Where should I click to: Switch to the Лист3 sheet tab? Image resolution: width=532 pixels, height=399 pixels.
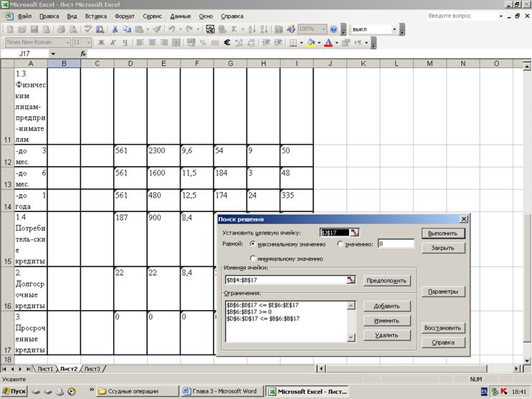point(92,369)
